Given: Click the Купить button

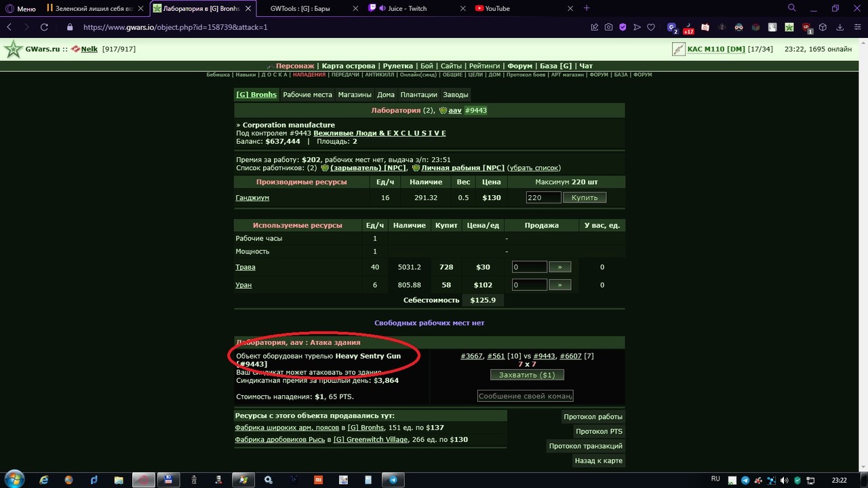Looking at the screenshot, I should pyautogui.click(x=585, y=198).
